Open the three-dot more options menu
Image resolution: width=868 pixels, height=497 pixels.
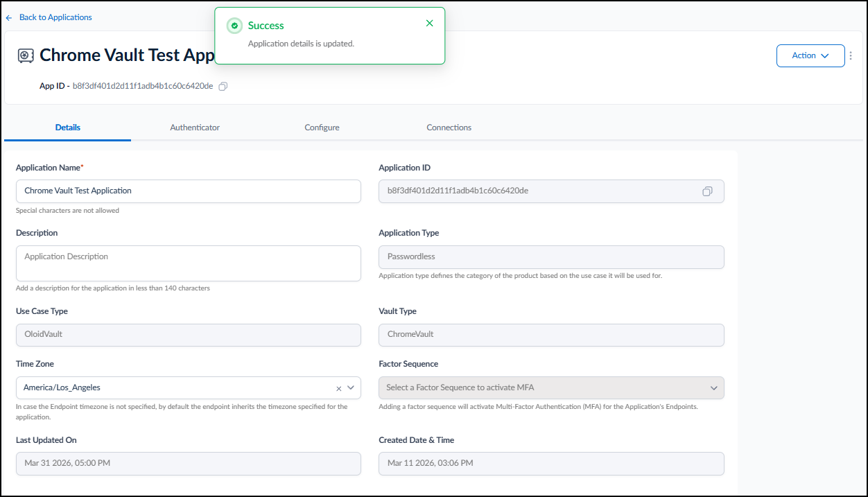click(851, 55)
